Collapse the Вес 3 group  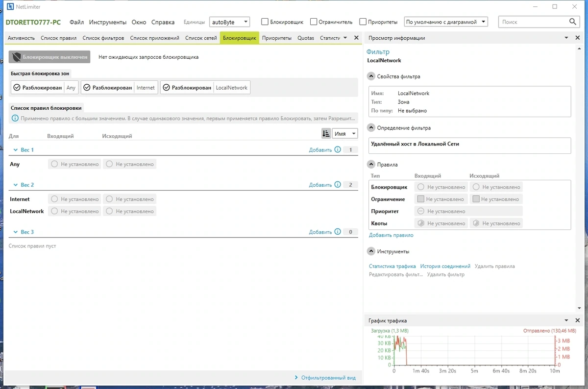coord(15,232)
